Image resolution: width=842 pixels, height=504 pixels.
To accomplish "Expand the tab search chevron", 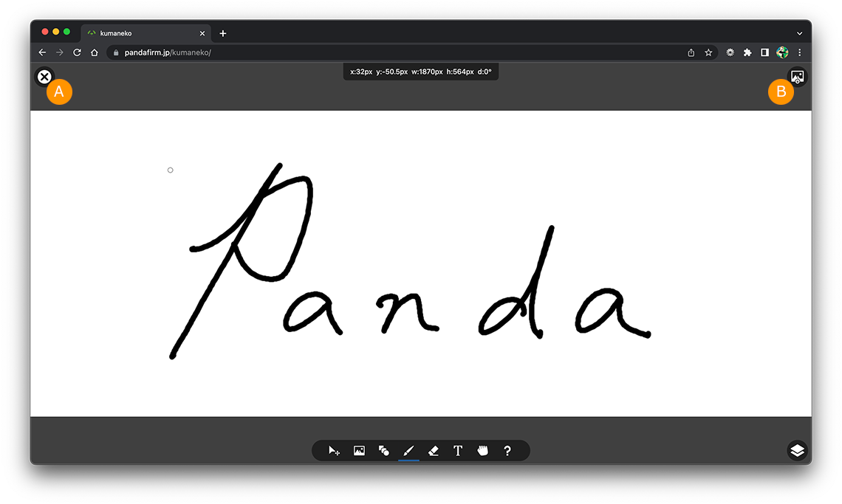I will click(799, 33).
